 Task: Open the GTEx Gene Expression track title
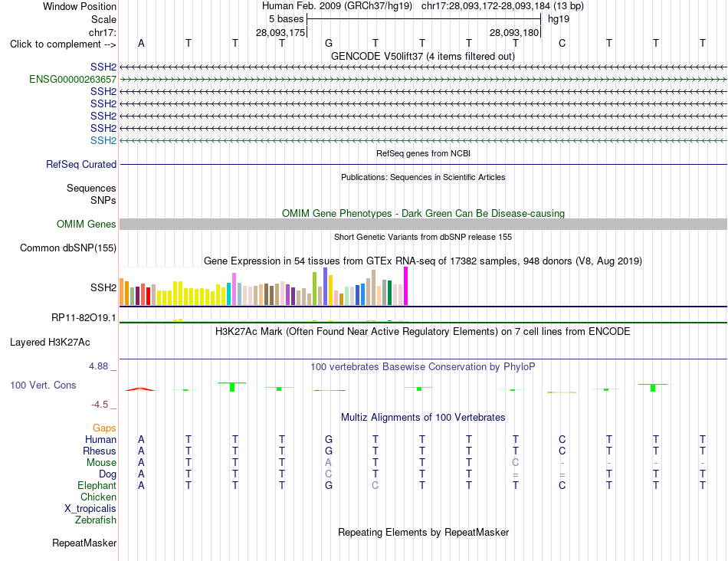pos(423,261)
